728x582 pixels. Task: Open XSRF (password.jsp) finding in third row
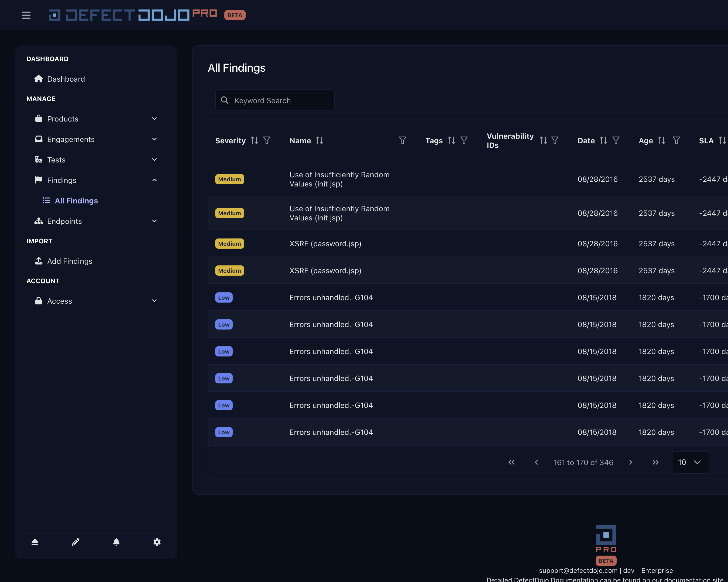click(325, 244)
